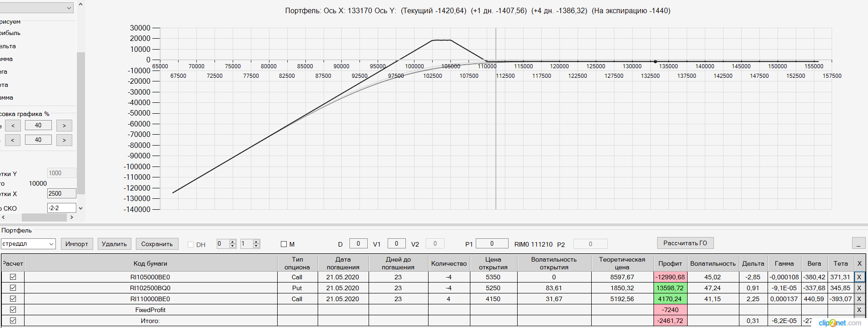The image size is (868, 328).
Task: Click the left panel's scroll down arrow
Action: tap(81, 208)
